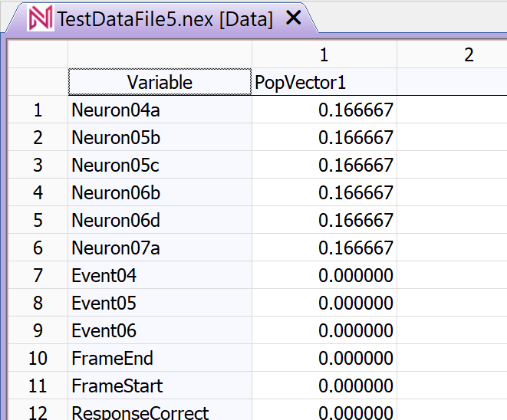
Task: Select the Neuron06d variable cell
Action: click(160, 220)
